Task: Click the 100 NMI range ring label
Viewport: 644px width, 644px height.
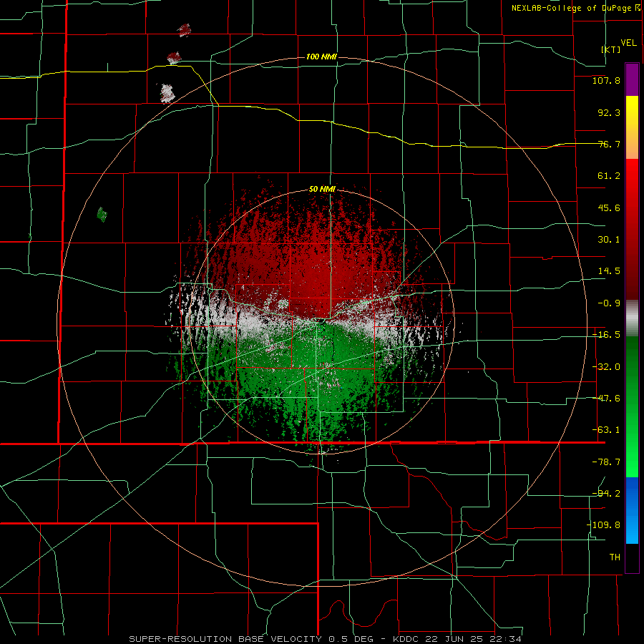Action: click(x=321, y=57)
